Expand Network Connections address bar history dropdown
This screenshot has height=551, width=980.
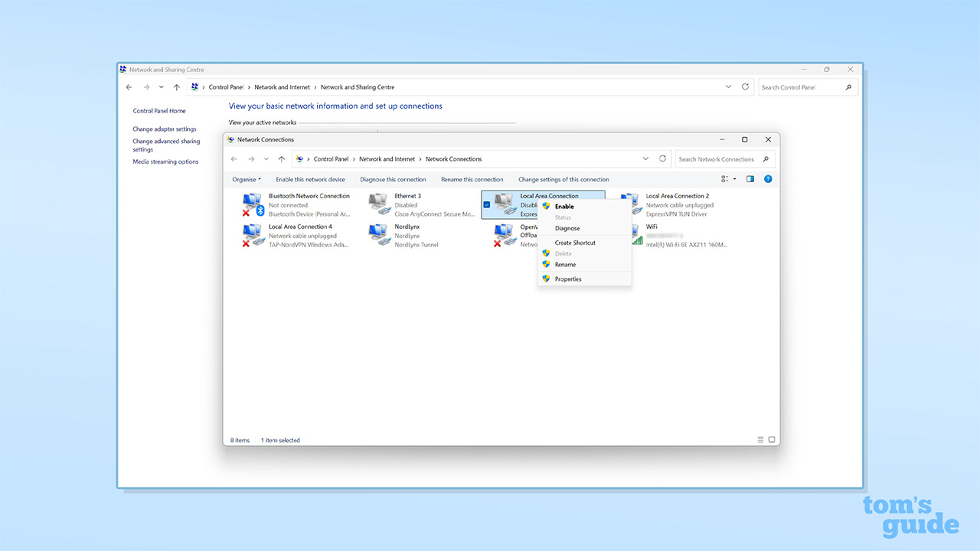click(x=645, y=159)
